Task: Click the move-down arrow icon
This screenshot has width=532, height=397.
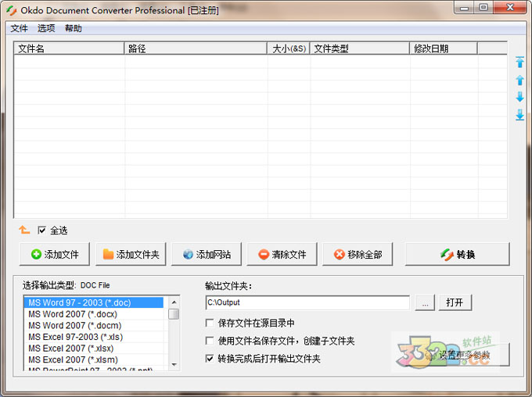Action: tap(519, 97)
